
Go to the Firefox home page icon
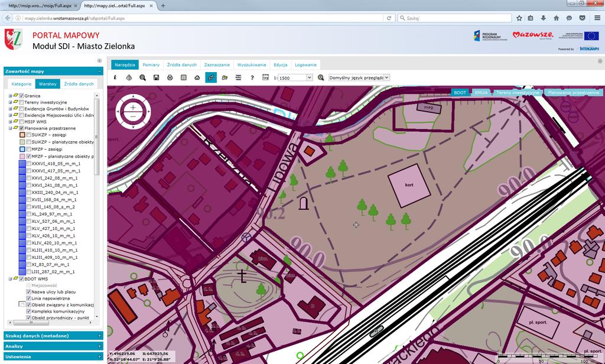coord(557,18)
